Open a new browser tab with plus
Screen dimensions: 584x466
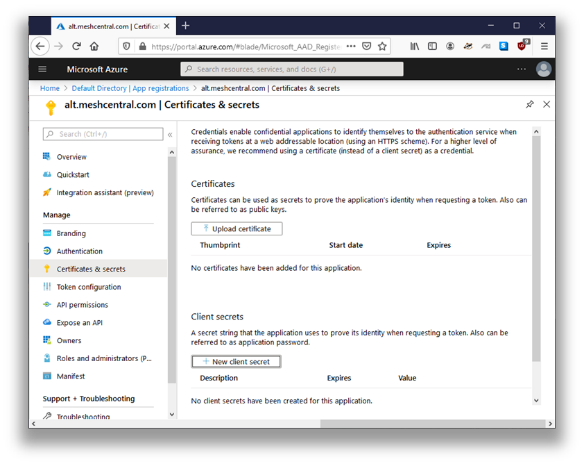point(185,26)
